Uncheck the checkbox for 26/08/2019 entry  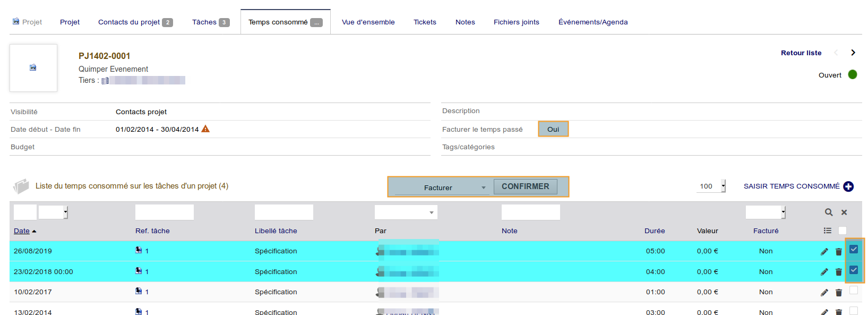(854, 249)
